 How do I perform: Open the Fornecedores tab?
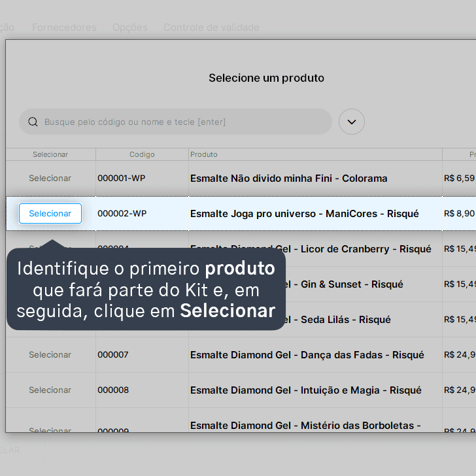(64, 27)
